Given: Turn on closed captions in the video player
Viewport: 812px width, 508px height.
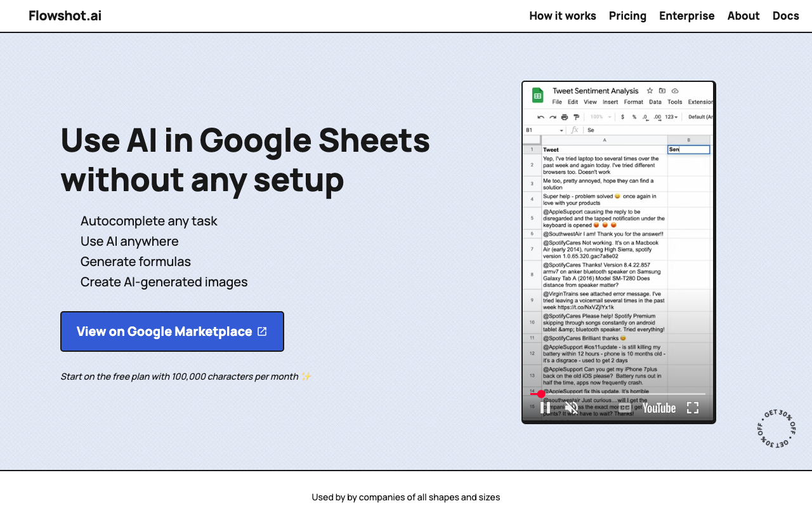Looking at the screenshot, I should pos(625,408).
